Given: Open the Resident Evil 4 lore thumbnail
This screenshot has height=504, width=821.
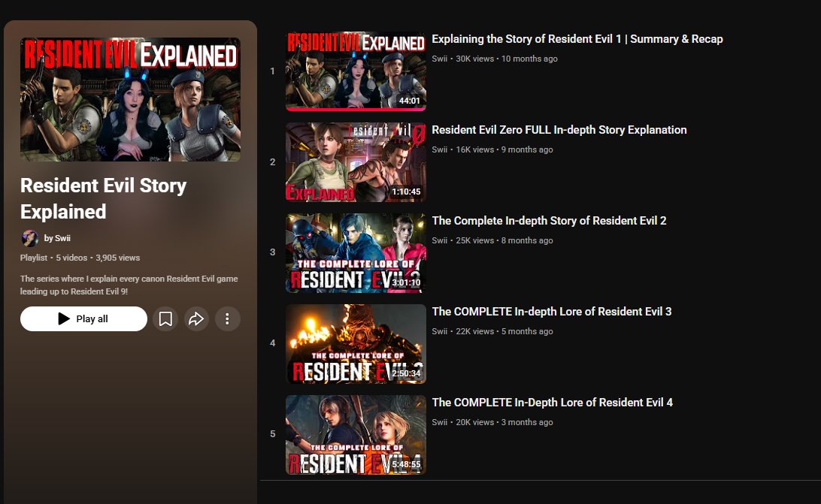Looking at the screenshot, I should pos(356,435).
